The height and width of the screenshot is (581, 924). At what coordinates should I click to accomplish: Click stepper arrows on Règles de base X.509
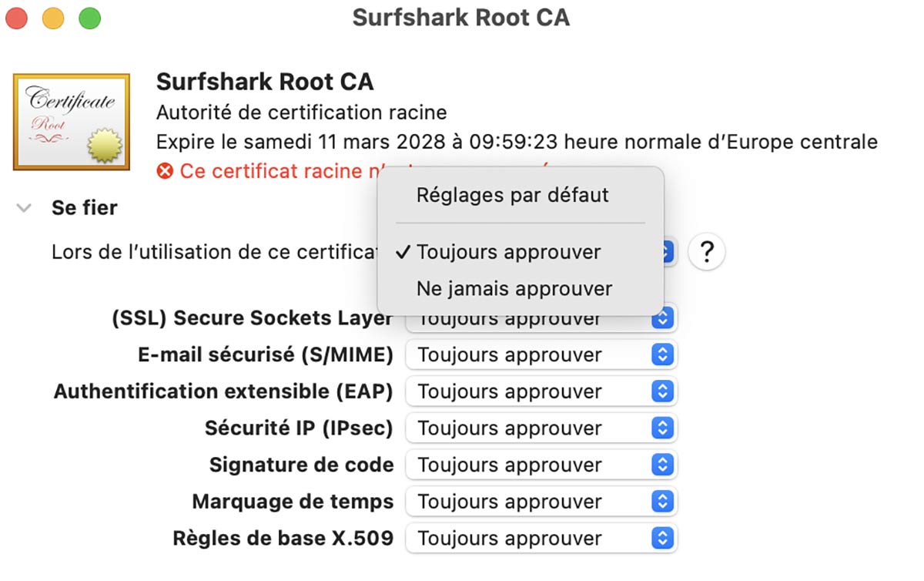pyautogui.click(x=662, y=538)
